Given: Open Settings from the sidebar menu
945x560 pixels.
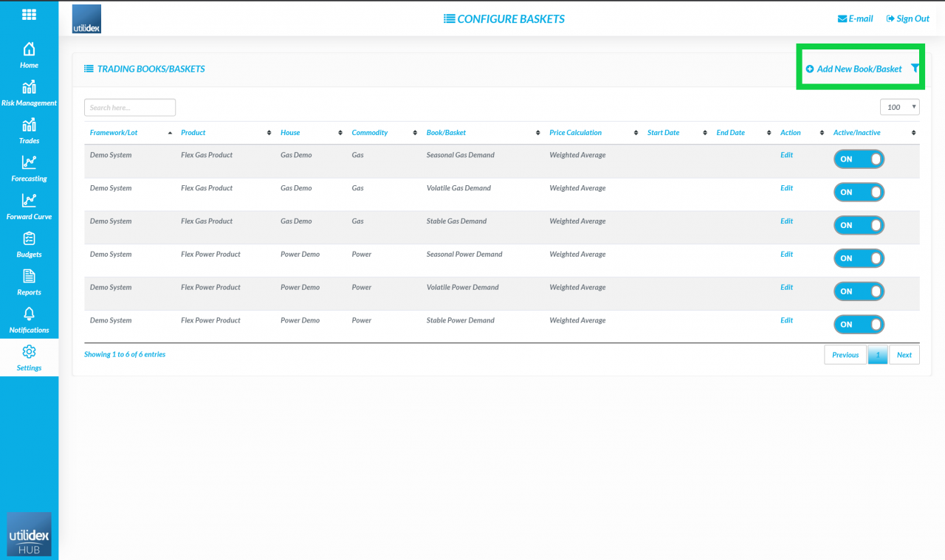Looking at the screenshot, I should click(x=29, y=358).
